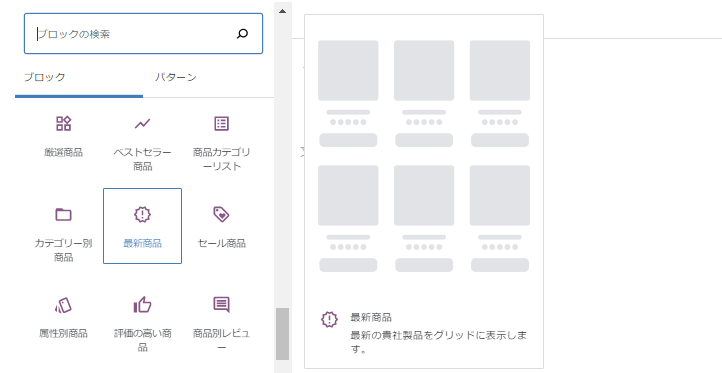Image resolution: width=722 pixels, height=373 pixels.
Task: Click the block list scrollbar thumb
Action: tap(283, 334)
